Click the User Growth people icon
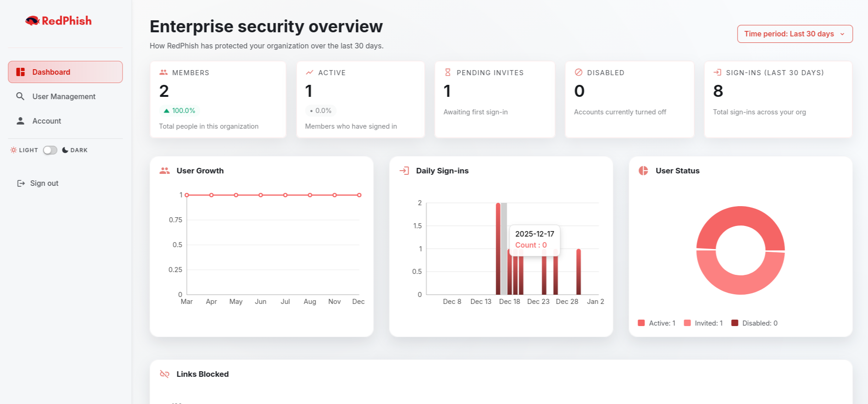 [164, 171]
